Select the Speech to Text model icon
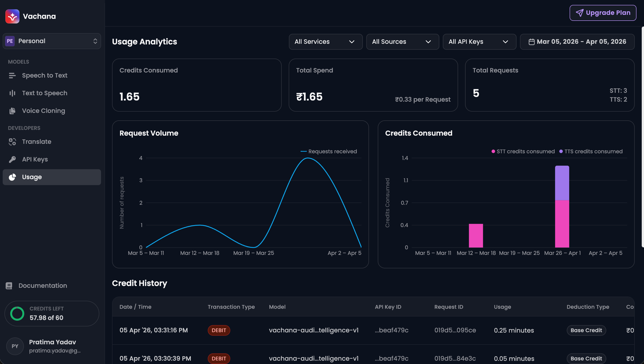The width and height of the screenshot is (644, 364). coord(12,75)
